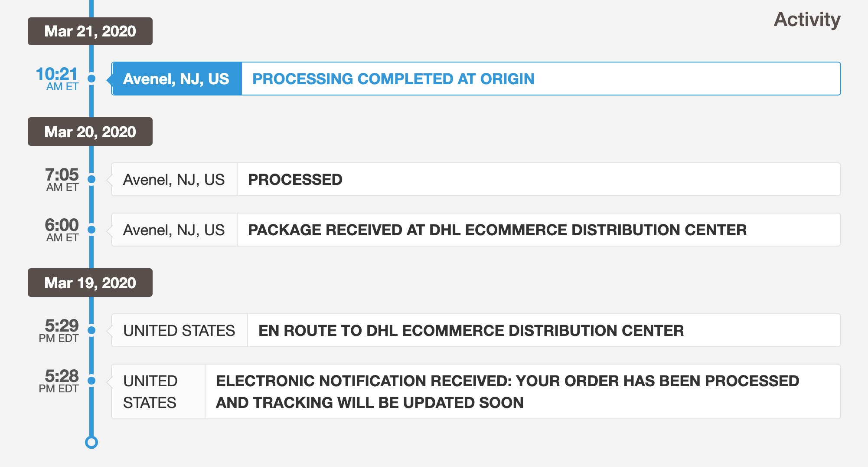Click Processing Completed at Origin status
Screen dimensions: 868x467
tap(393, 79)
